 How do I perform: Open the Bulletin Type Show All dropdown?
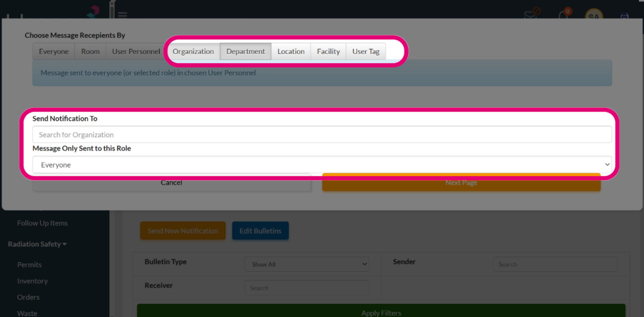click(x=307, y=264)
